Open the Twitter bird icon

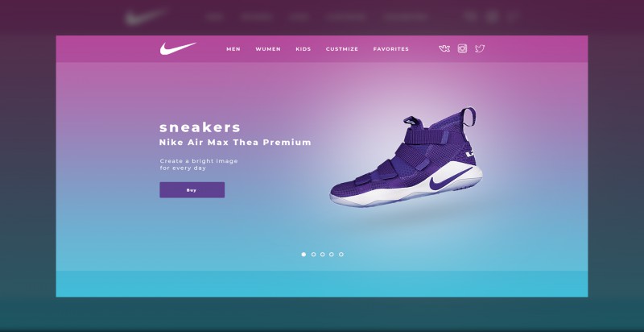pos(480,49)
